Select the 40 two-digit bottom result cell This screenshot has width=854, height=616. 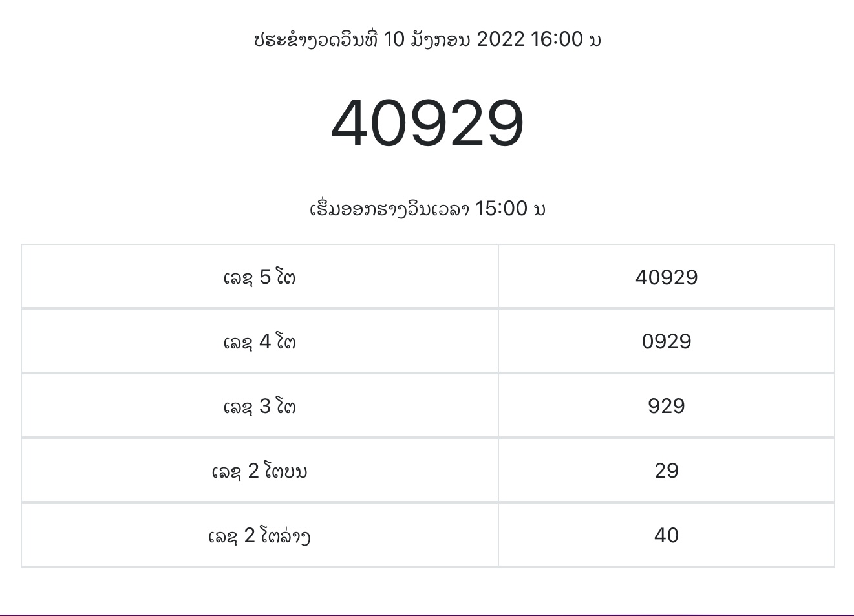(667, 535)
